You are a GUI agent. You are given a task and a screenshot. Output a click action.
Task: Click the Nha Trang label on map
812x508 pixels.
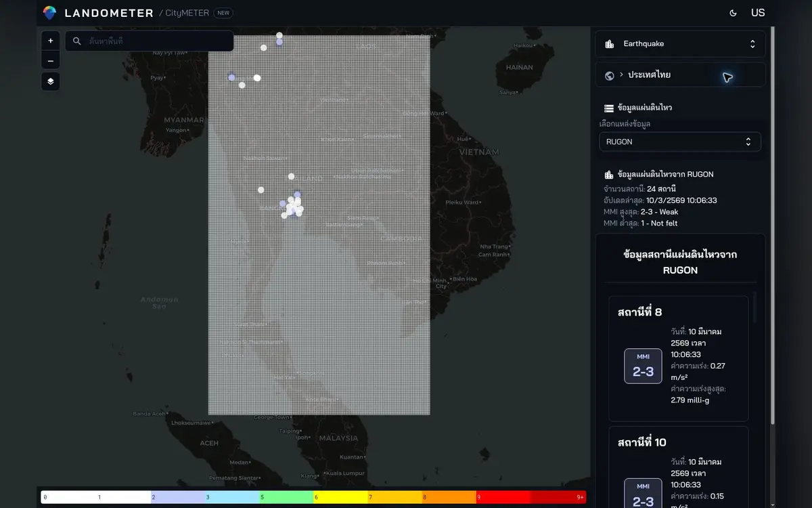[x=494, y=247]
